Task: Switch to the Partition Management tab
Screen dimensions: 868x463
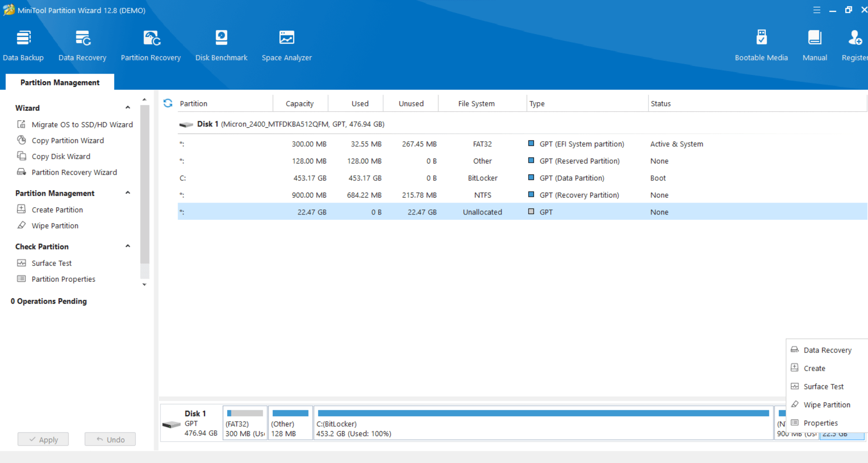Action: coord(60,82)
